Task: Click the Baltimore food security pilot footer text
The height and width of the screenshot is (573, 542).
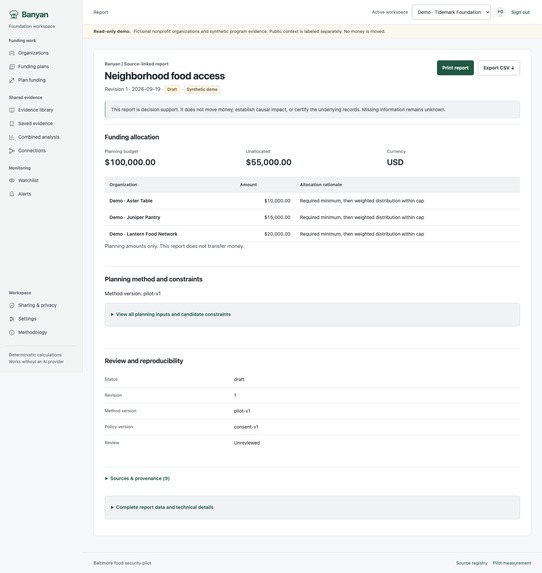Action: click(122, 563)
